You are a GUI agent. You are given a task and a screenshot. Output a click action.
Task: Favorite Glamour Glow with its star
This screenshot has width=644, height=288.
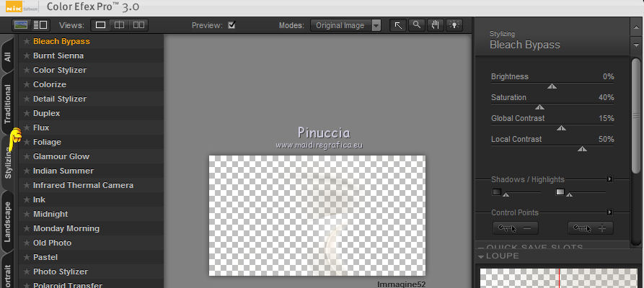coord(27,156)
